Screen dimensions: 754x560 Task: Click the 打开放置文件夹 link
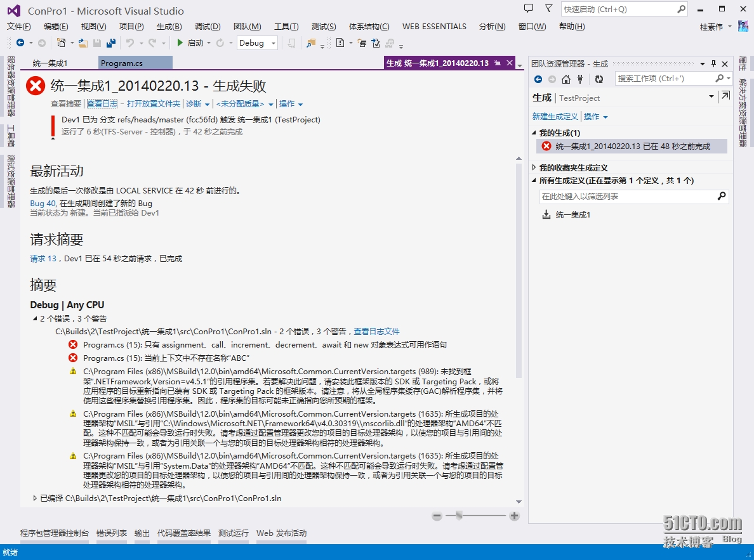pyautogui.click(x=154, y=104)
